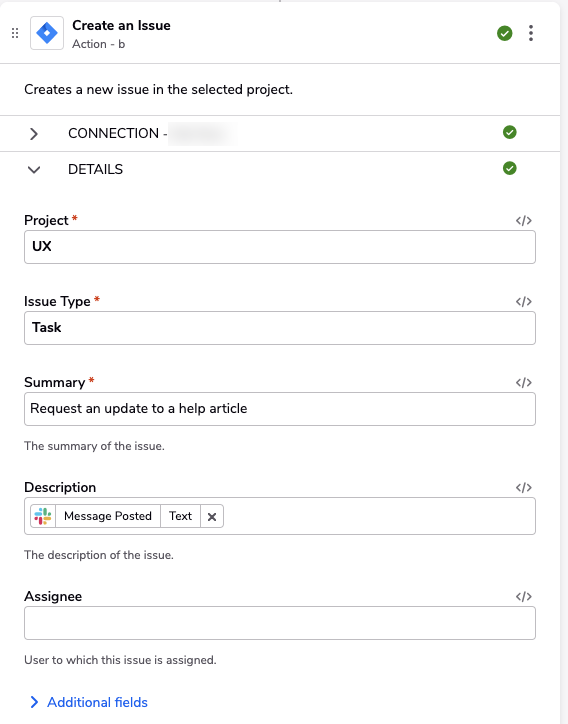Open the three-dot action menu
Viewport: 568px width, 724px height.
(x=531, y=33)
